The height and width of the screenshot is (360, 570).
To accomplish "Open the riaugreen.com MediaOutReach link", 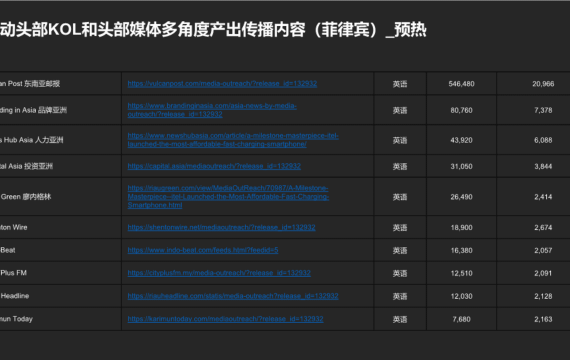I will click(x=228, y=196).
